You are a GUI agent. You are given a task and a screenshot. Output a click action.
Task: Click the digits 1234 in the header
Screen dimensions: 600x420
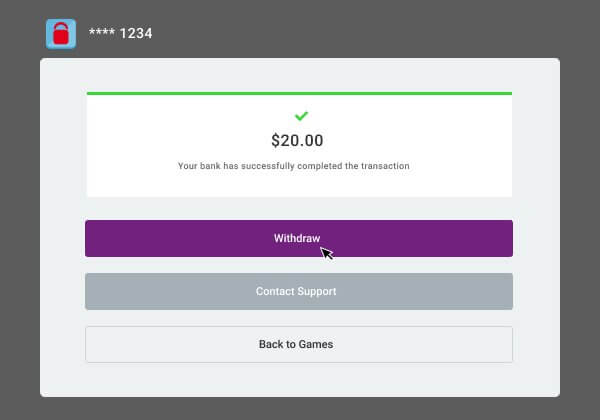136,33
